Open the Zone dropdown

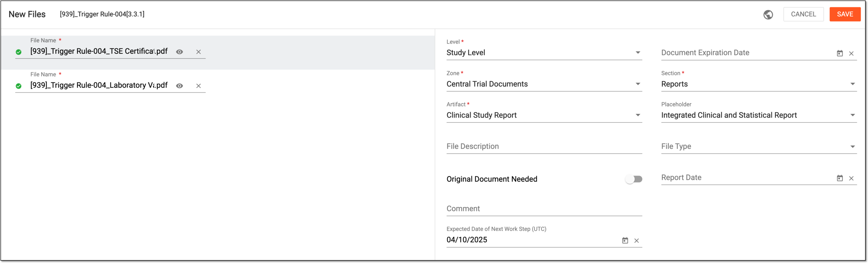(544, 84)
